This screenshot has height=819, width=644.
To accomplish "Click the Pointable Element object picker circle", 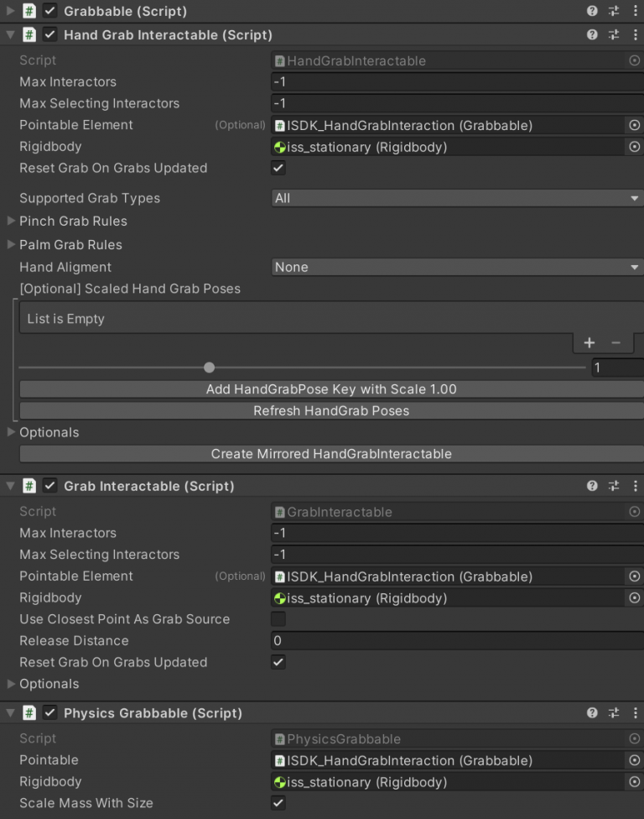I will point(635,125).
